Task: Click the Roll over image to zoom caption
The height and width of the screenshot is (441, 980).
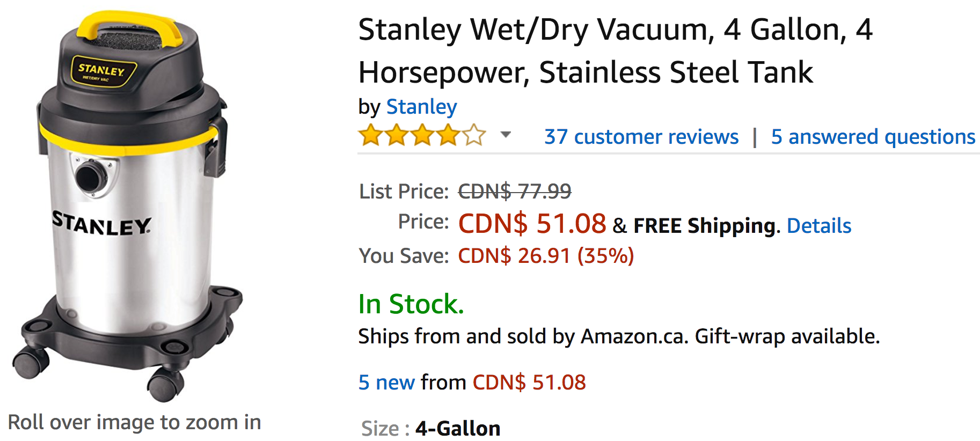Action: coord(134,422)
